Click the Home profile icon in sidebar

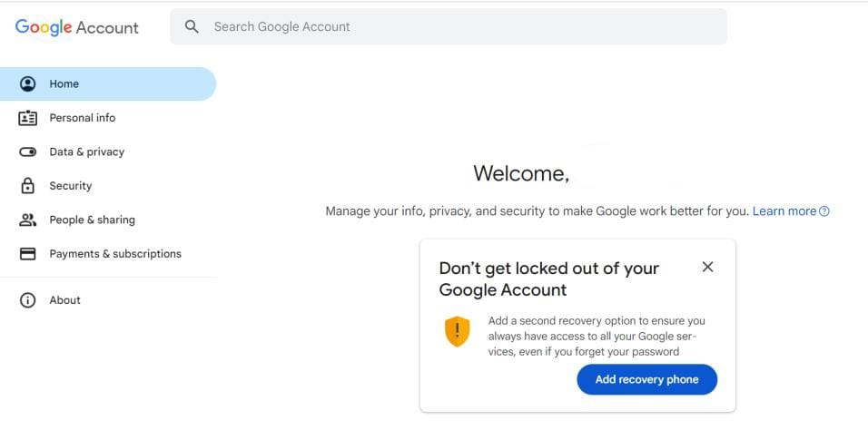(x=27, y=84)
